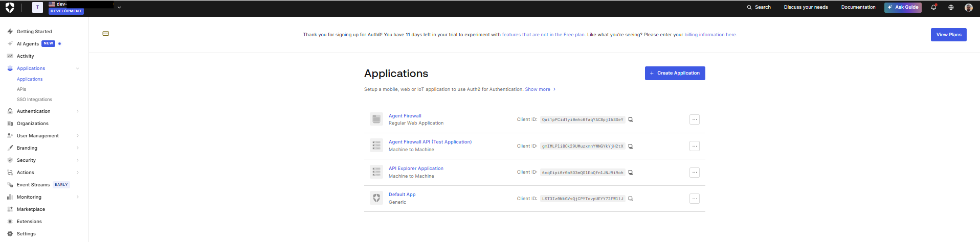This screenshot has height=242, width=980.
Task: Expand the tenant switcher dropdown arrow
Action: 119,8
